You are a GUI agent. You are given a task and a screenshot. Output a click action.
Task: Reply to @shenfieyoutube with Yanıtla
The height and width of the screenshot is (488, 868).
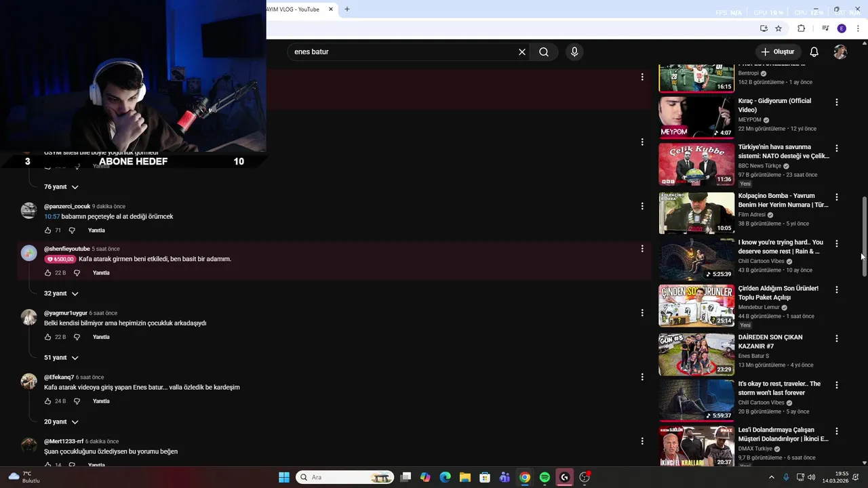click(x=101, y=273)
